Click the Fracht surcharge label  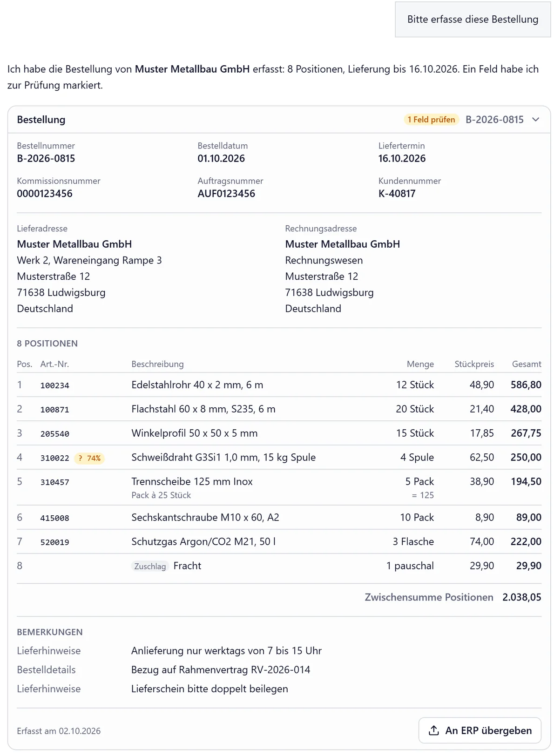(x=187, y=566)
